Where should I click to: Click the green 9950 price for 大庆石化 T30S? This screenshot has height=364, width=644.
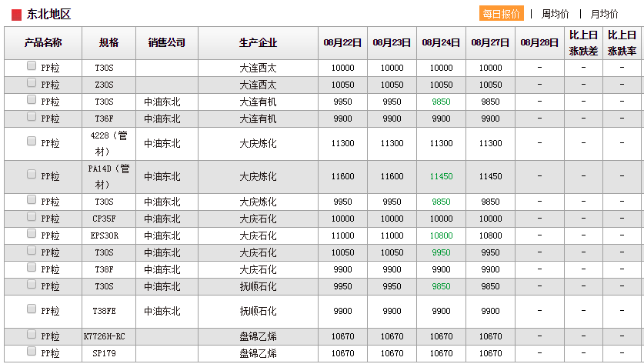tap(441, 252)
